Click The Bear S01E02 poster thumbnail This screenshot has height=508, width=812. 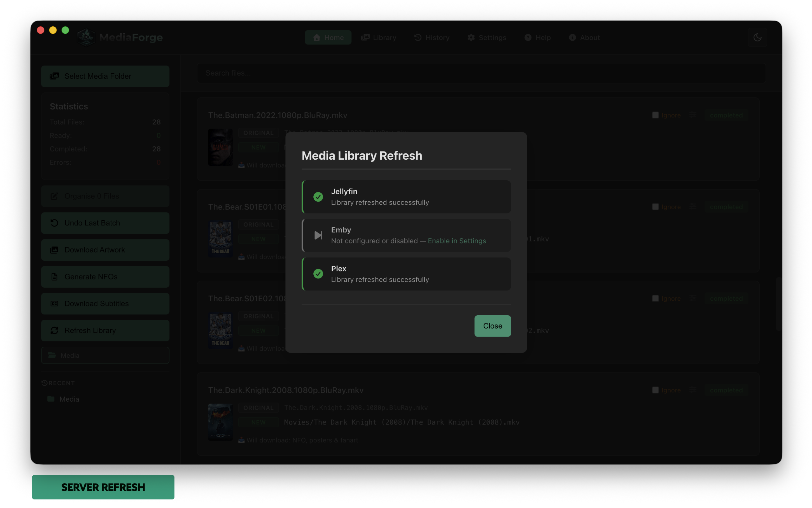pos(220,331)
